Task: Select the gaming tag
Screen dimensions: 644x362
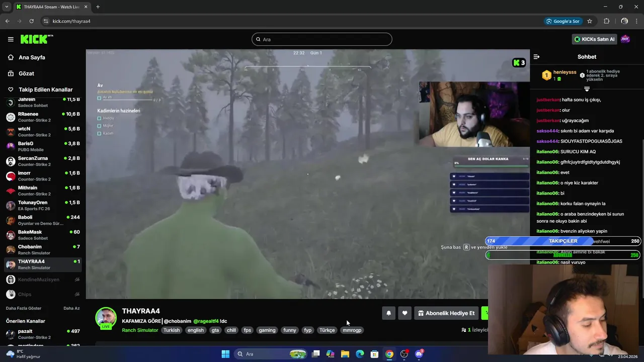Action: click(267, 330)
